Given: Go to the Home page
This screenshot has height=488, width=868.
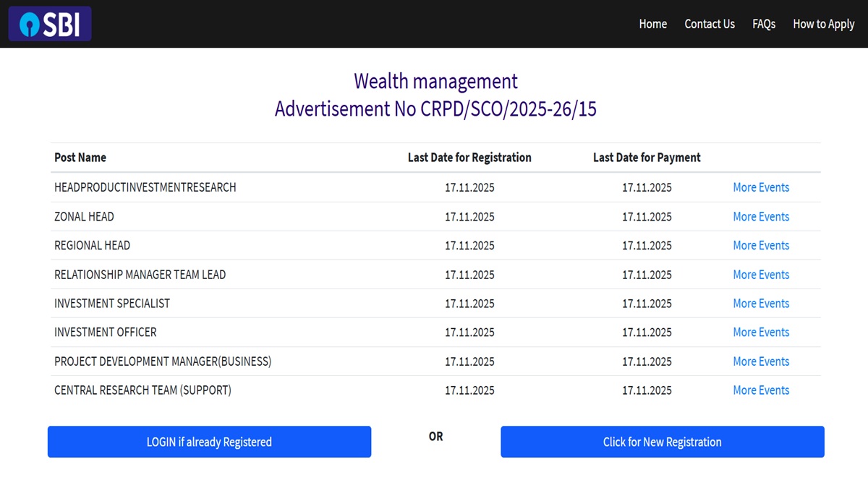Looking at the screenshot, I should coord(652,24).
